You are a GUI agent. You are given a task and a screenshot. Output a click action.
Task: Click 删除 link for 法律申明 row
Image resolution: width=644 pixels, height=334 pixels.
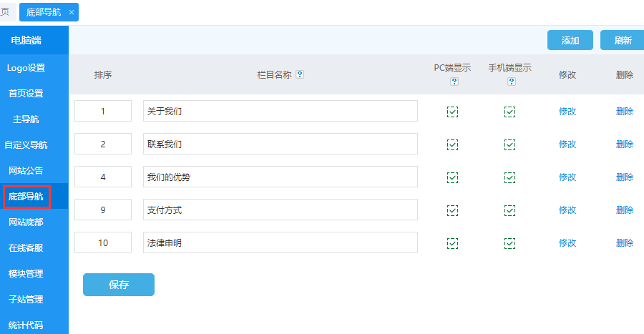pos(625,243)
